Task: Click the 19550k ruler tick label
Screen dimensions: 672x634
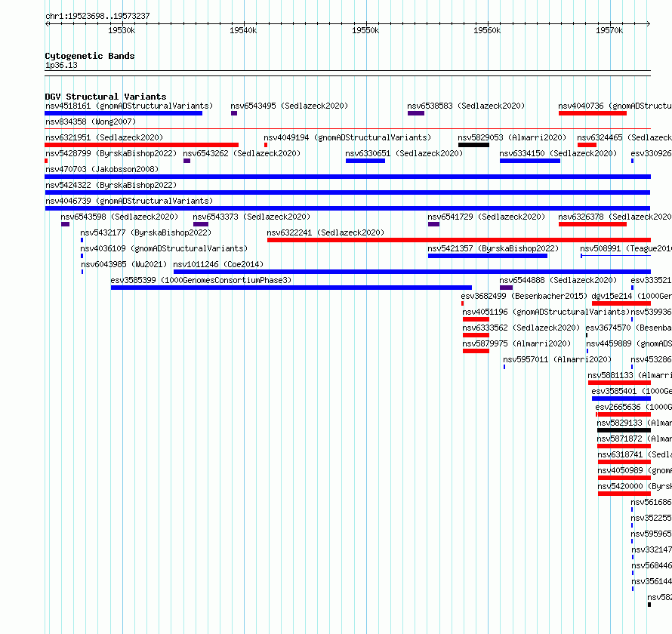Action: click(365, 30)
